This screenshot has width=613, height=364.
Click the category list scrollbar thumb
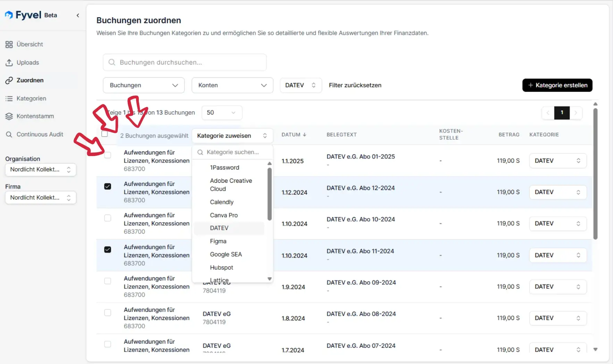click(269, 194)
